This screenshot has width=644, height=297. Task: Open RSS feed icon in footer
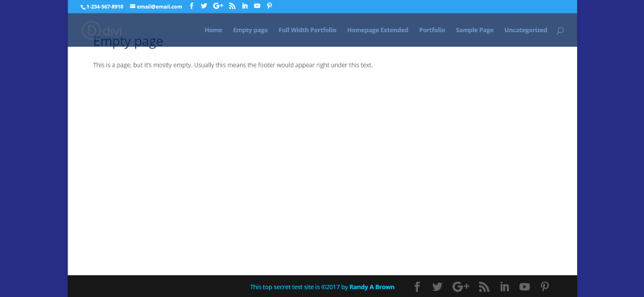point(485,287)
